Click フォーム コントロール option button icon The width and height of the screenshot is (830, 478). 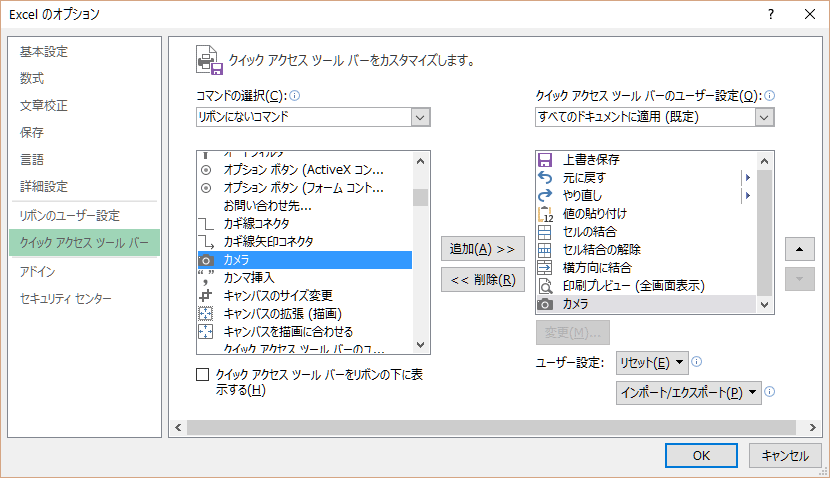click(206, 188)
